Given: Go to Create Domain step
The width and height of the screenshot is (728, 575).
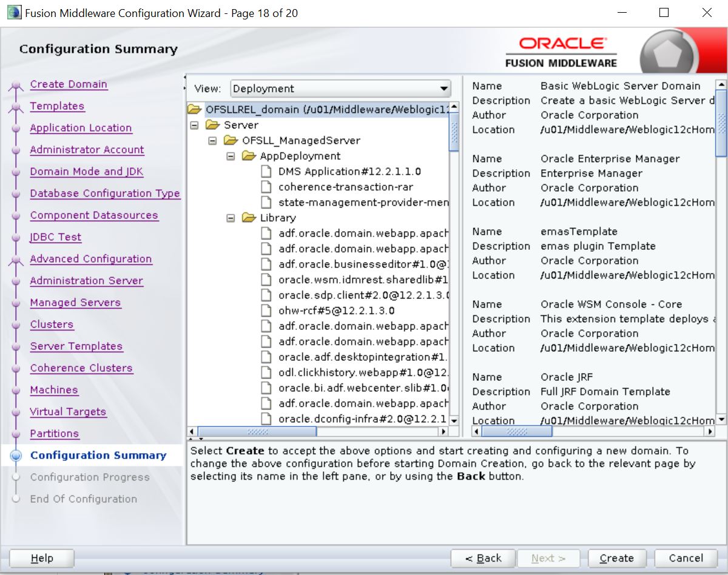Looking at the screenshot, I should (69, 84).
